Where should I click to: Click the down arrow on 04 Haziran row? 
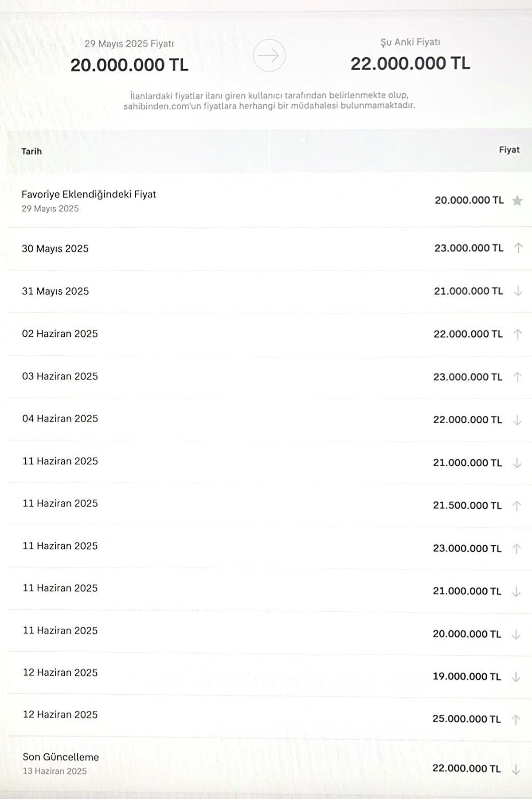coord(517,420)
